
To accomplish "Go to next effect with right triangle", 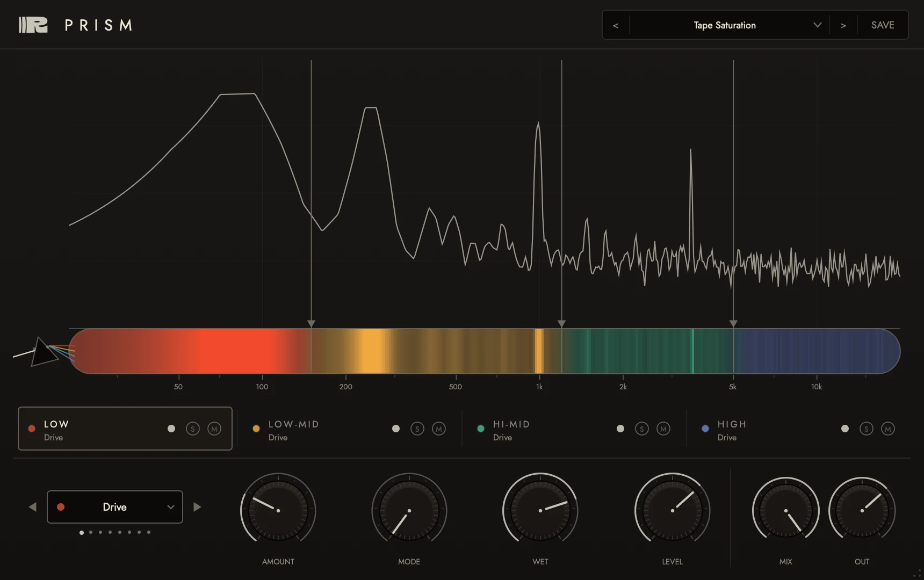I will click(x=197, y=507).
